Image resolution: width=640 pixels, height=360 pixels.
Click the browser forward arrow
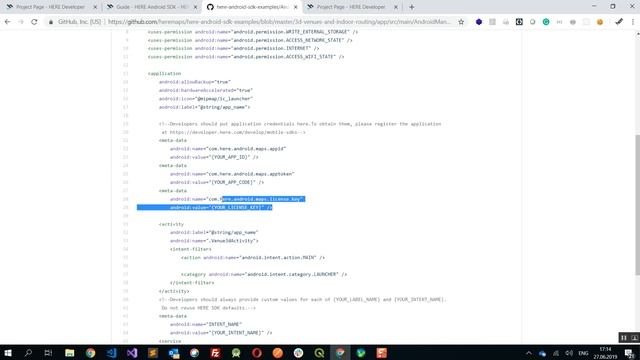(21, 22)
